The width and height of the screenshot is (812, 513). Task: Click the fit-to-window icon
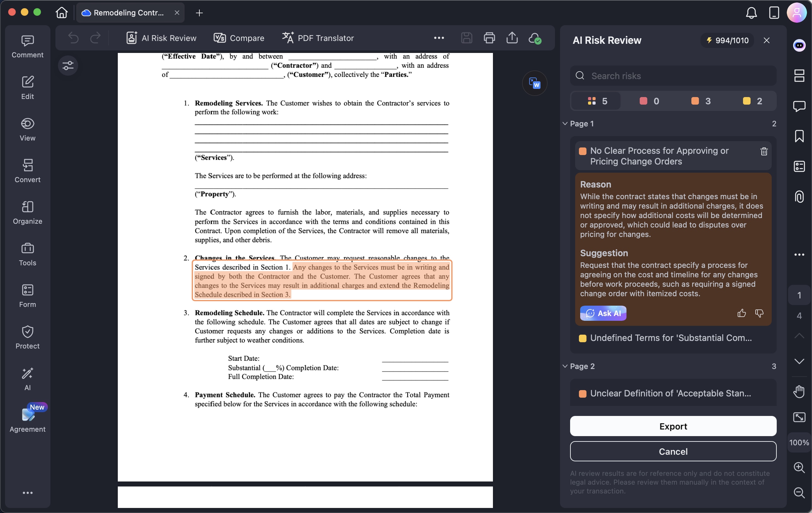pyautogui.click(x=799, y=417)
